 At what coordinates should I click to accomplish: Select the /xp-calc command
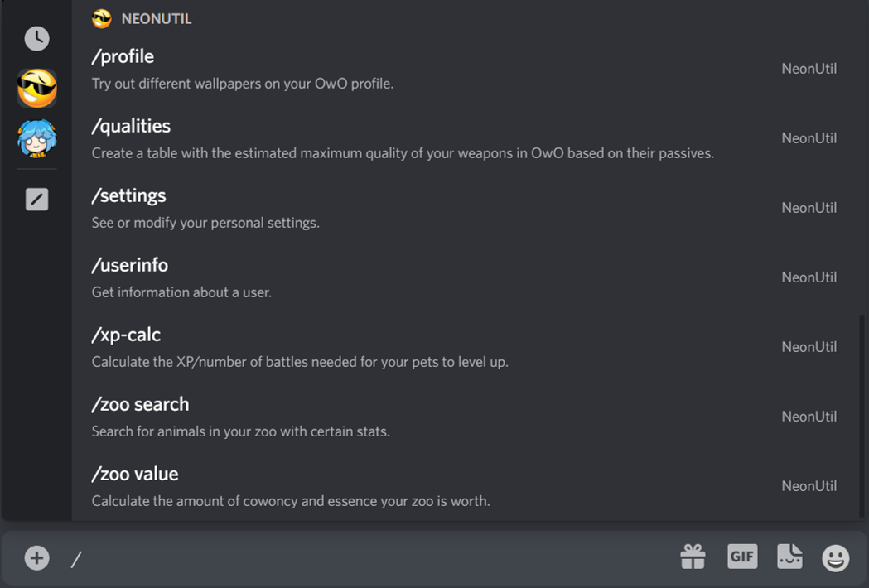pos(126,335)
